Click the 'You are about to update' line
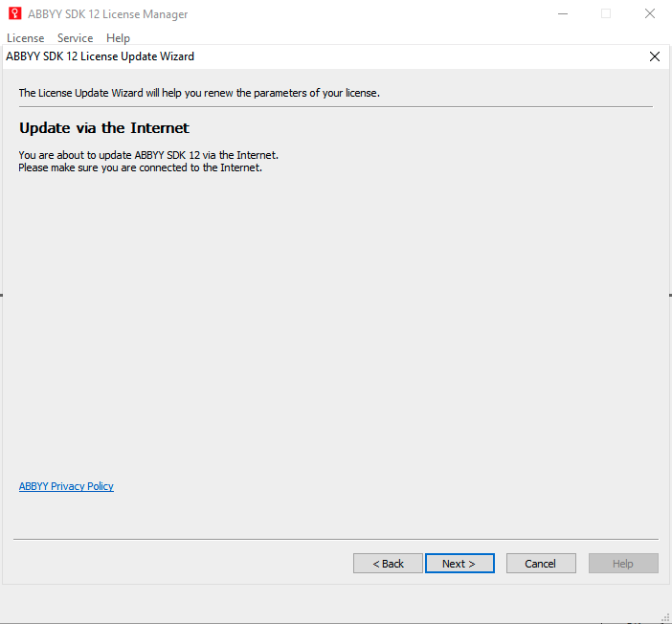This screenshot has width=672, height=624. pos(148,155)
